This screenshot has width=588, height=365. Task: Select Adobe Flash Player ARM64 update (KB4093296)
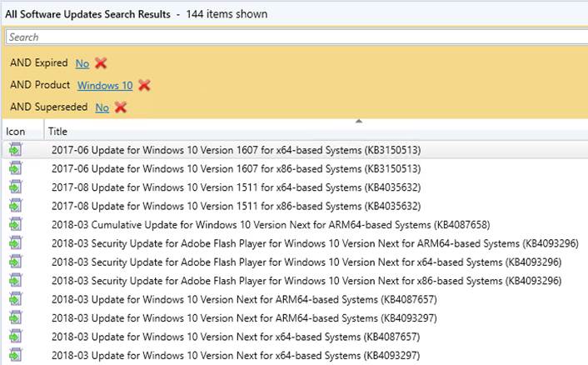(x=315, y=243)
